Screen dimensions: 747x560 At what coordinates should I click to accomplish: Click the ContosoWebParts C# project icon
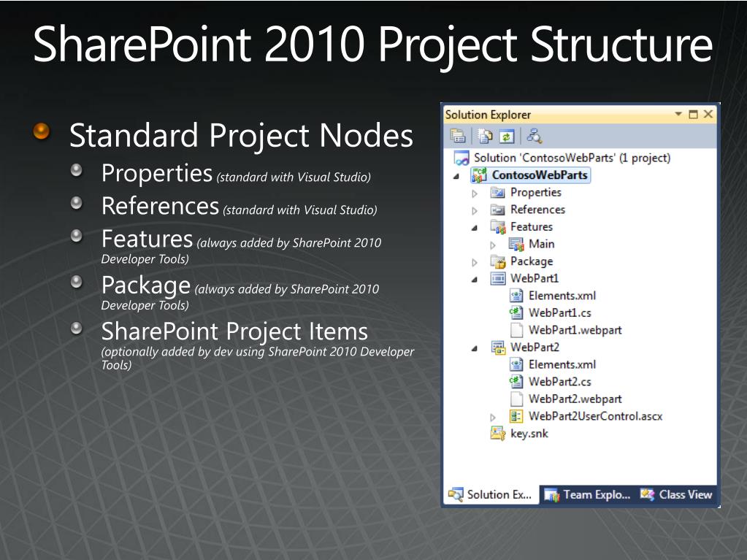(479, 175)
